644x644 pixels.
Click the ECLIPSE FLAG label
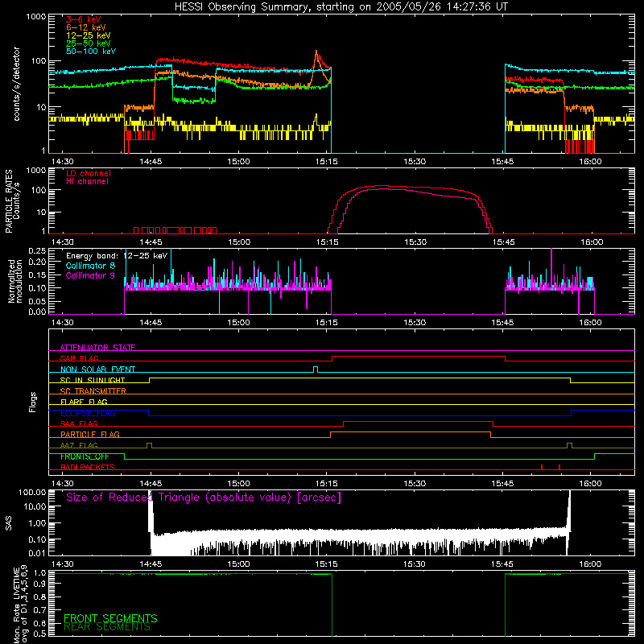tap(88, 413)
